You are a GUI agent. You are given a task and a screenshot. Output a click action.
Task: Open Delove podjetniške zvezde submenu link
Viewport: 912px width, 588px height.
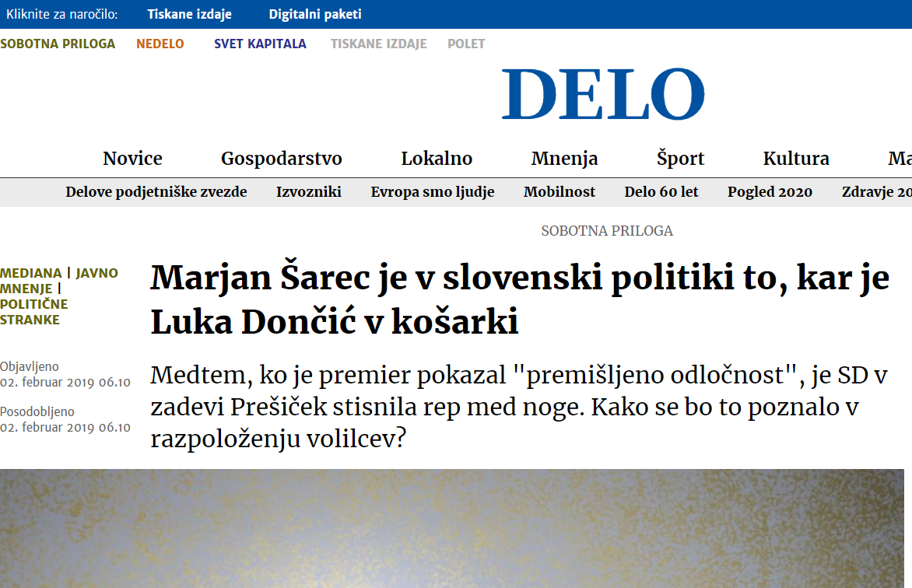156,192
